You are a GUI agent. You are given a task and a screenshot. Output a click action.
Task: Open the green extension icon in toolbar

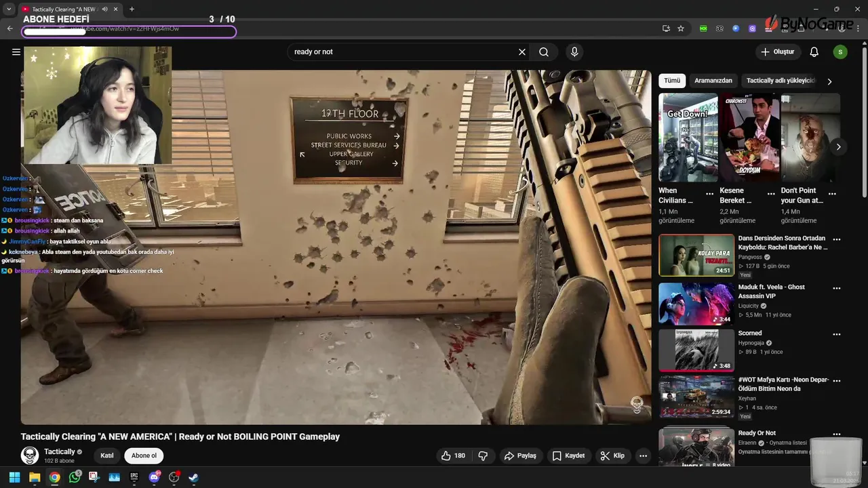tap(703, 28)
